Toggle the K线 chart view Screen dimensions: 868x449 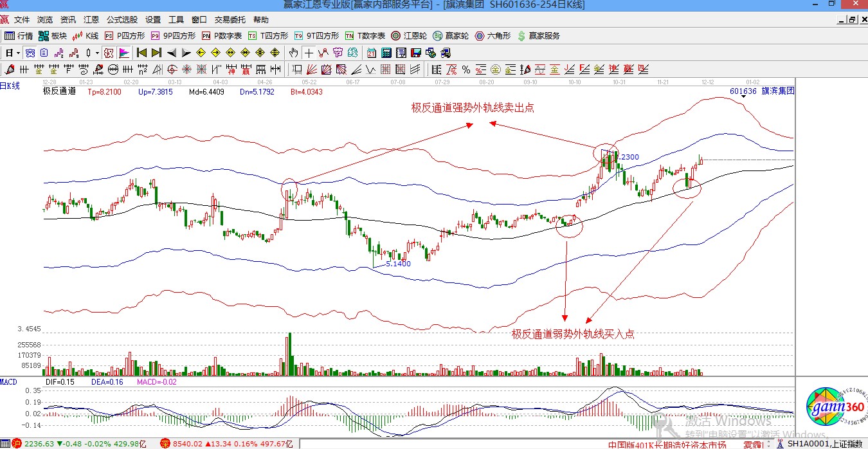tap(86, 36)
